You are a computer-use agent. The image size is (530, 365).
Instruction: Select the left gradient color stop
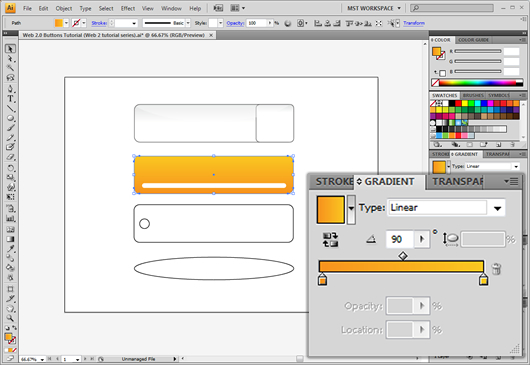pyautogui.click(x=322, y=280)
